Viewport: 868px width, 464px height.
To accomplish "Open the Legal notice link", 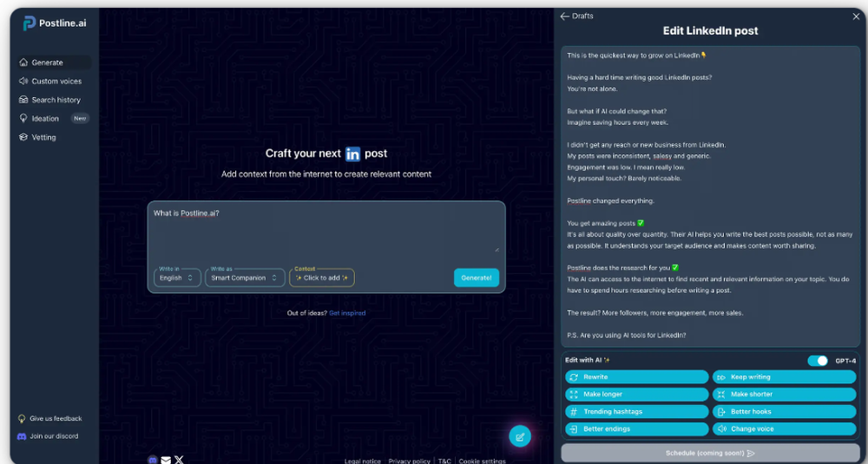I will 363,461.
